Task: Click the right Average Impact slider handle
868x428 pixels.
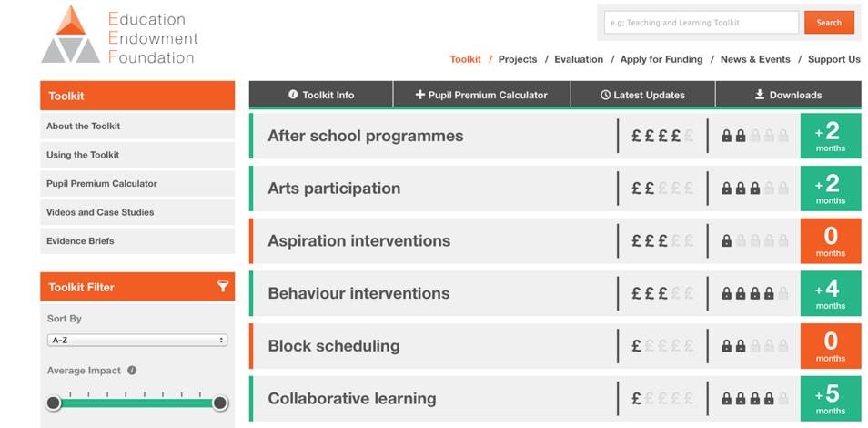Action: pos(220,403)
